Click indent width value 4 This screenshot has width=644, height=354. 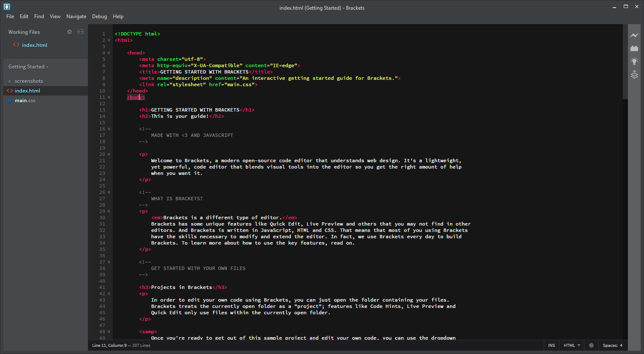(621, 346)
